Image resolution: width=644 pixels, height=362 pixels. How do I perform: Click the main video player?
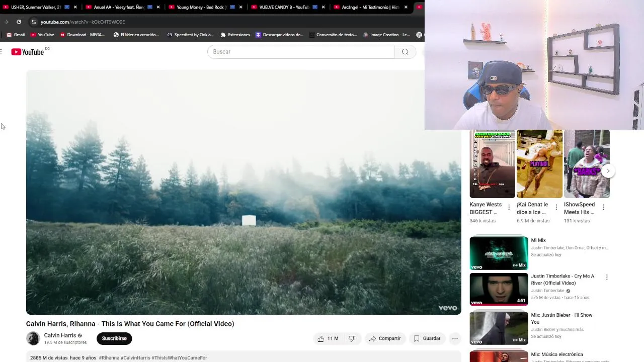coord(244,192)
